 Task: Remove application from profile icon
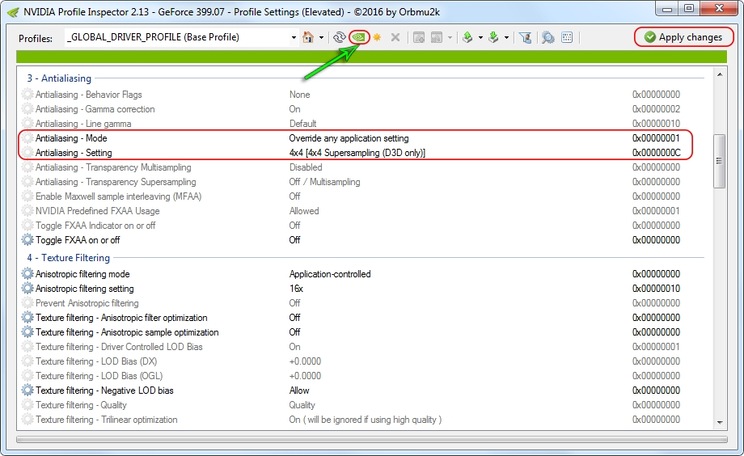coord(437,37)
